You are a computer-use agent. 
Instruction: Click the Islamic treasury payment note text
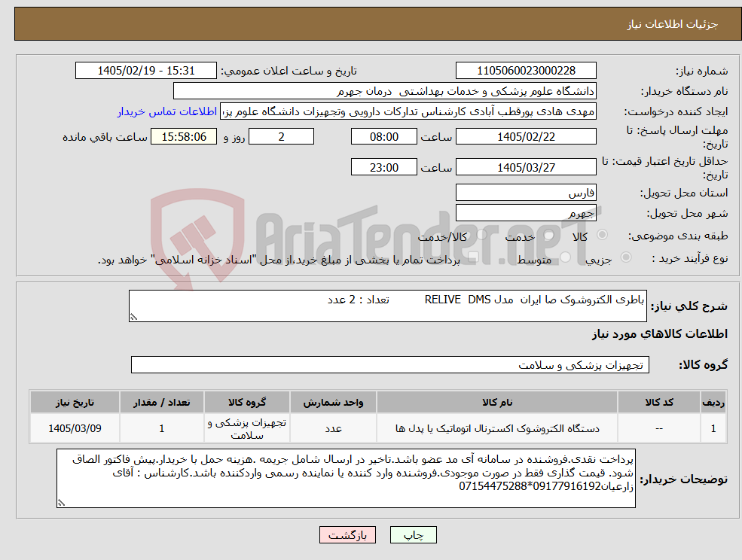[x=279, y=260]
